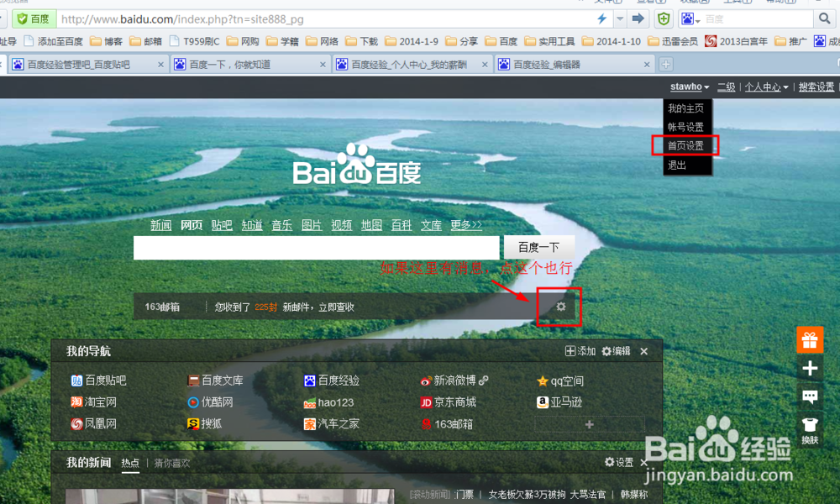Open the 2013白富年 bookmark
The width and height of the screenshot is (840, 504).
click(x=736, y=41)
